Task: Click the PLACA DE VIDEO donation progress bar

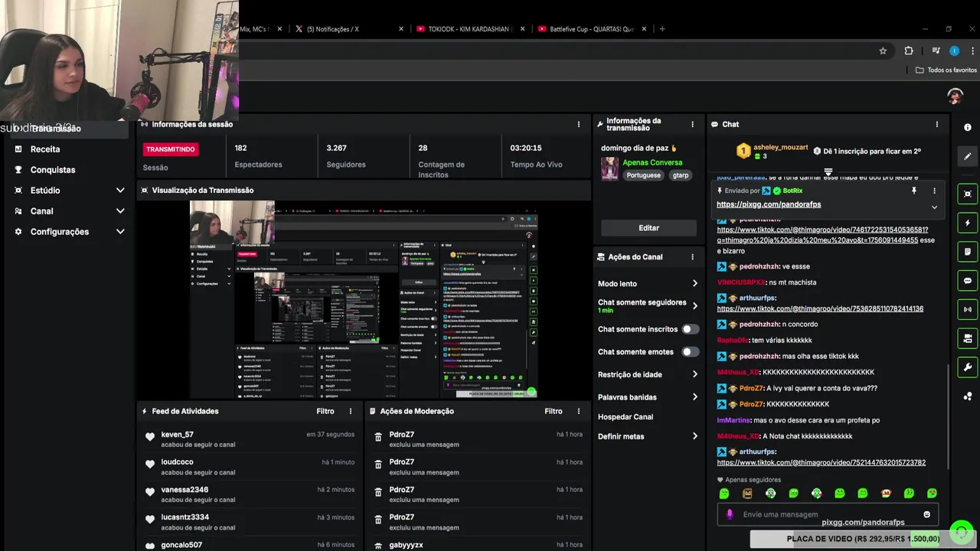Action: tap(863, 539)
